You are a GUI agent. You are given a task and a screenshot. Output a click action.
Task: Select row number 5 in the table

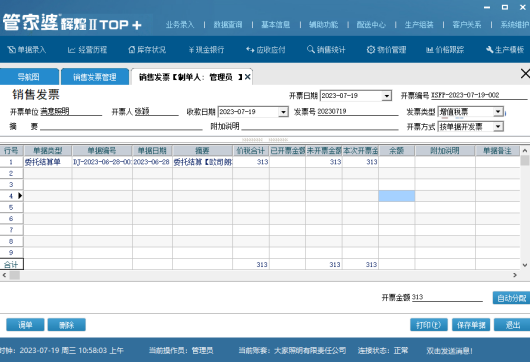pyautogui.click(x=11, y=207)
